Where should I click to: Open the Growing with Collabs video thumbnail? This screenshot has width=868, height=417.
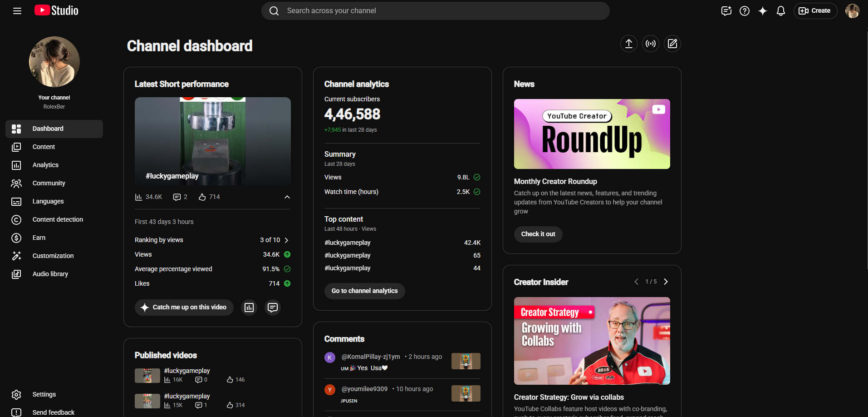(592, 341)
